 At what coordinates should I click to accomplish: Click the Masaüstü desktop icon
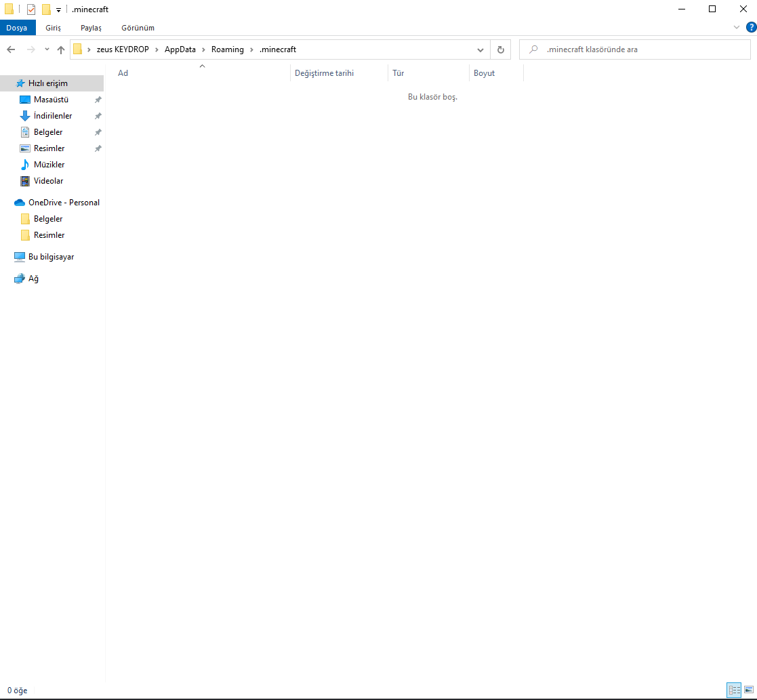pos(24,100)
